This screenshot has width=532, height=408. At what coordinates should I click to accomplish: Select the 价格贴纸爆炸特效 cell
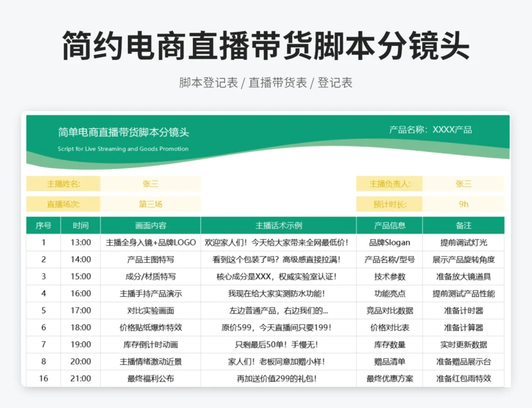coord(151,327)
